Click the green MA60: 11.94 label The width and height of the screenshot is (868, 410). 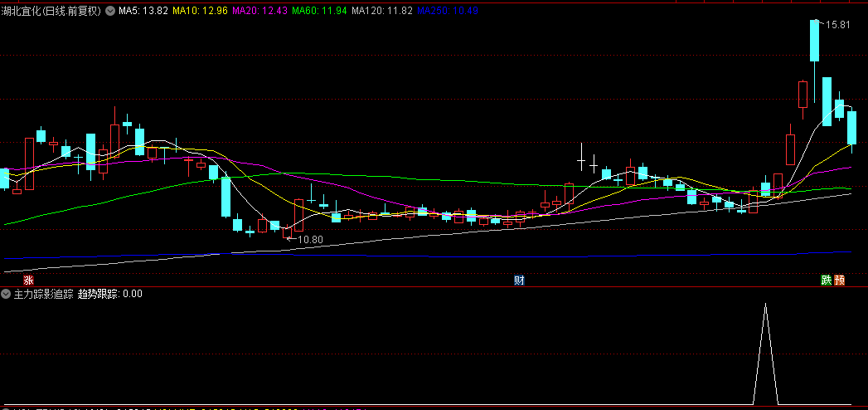319,11
